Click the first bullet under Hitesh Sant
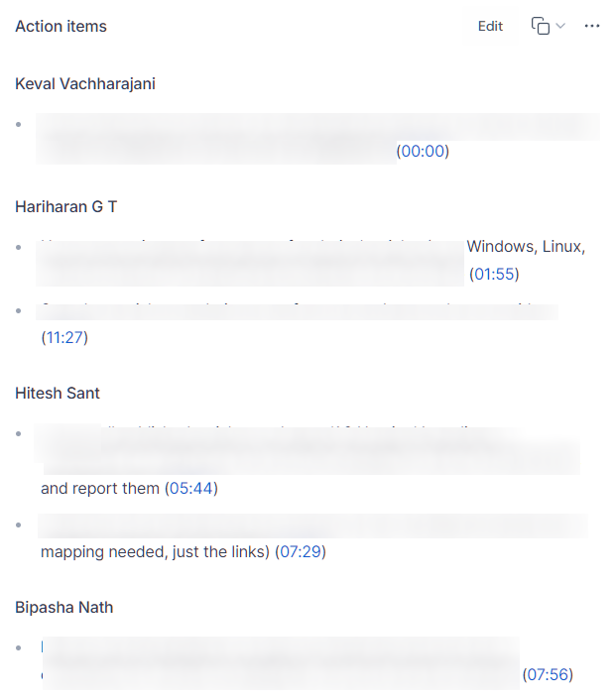Image resolution: width=615 pixels, height=700 pixels. click(x=18, y=433)
